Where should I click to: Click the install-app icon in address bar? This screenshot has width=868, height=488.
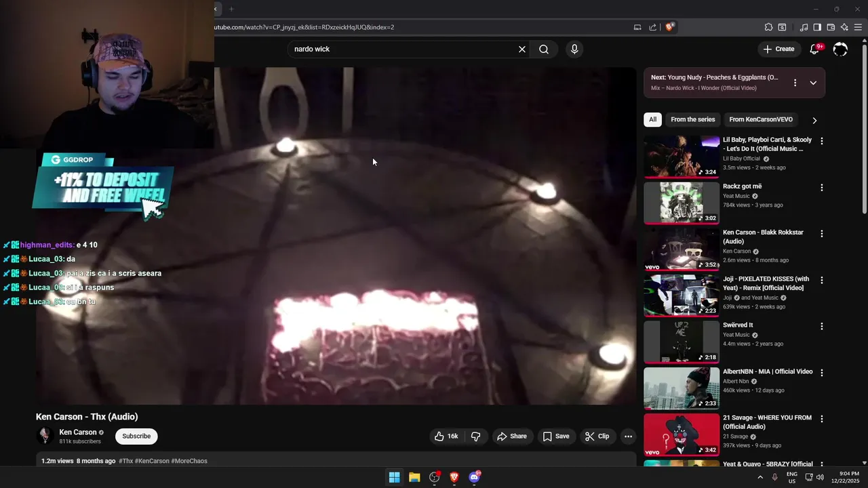coord(637,27)
